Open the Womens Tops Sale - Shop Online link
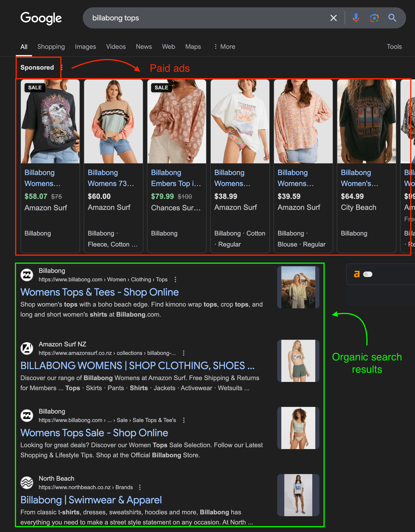Viewport: 415px width, 532px height. click(x=94, y=433)
